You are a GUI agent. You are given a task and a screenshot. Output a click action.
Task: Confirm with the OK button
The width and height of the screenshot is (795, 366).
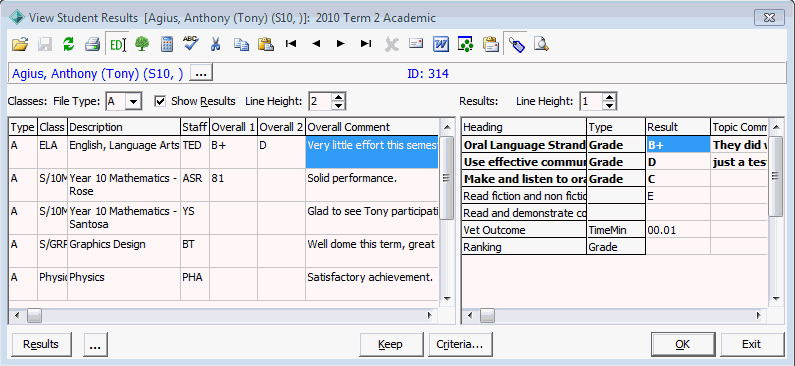point(683,345)
